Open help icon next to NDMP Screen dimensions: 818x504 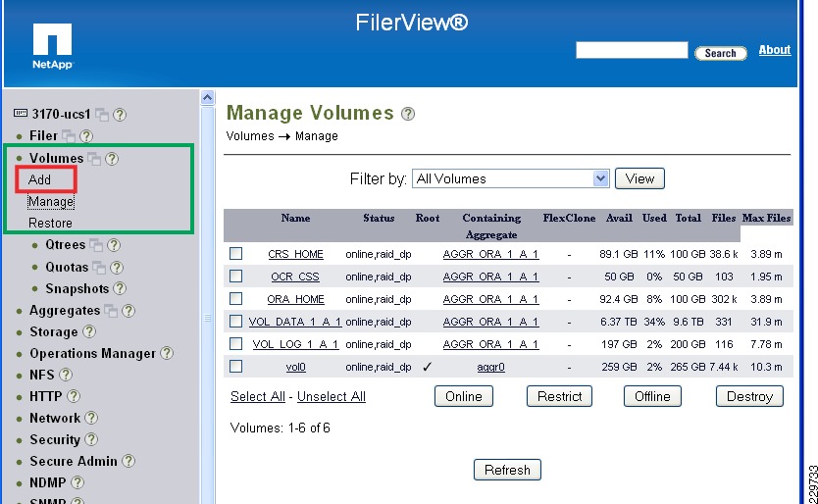tap(77, 482)
